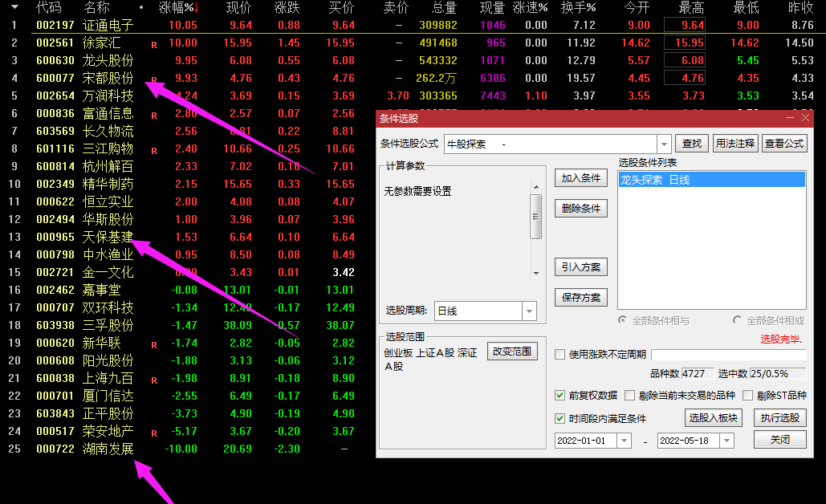Click the R marker beside 三江购物
Viewport: 826px width, 504px height.
pyautogui.click(x=154, y=151)
